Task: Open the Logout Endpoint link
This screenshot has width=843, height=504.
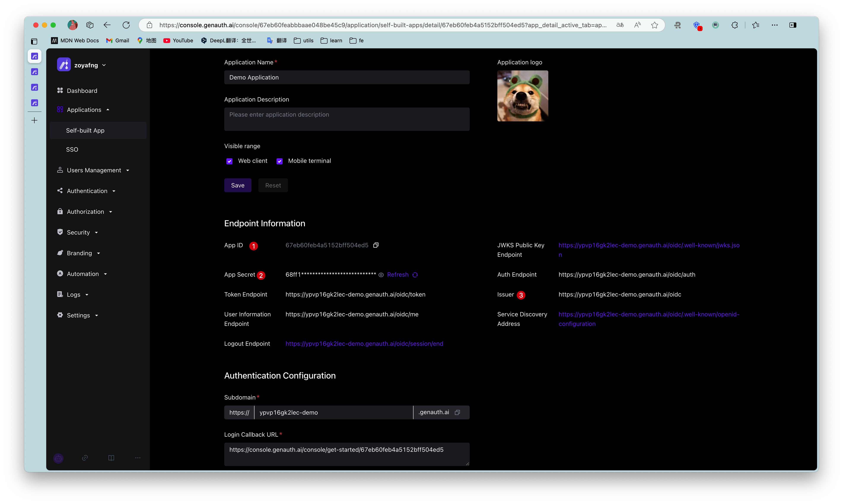Action: (x=364, y=344)
